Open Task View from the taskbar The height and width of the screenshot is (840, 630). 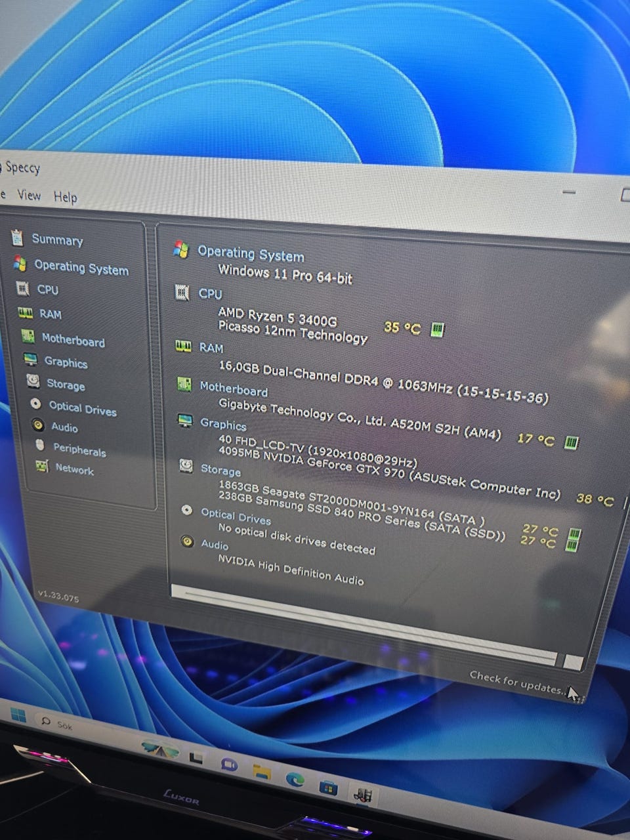click(x=195, y=758)
